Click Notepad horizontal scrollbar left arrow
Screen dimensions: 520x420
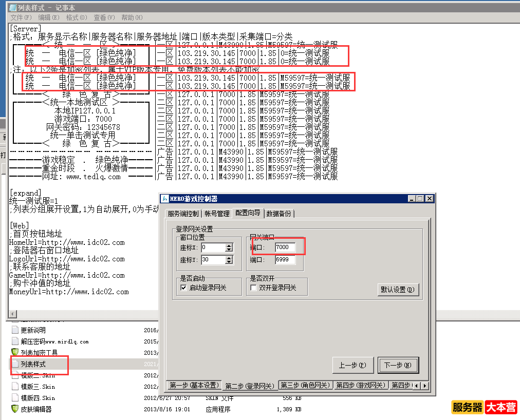click(13, 314)
